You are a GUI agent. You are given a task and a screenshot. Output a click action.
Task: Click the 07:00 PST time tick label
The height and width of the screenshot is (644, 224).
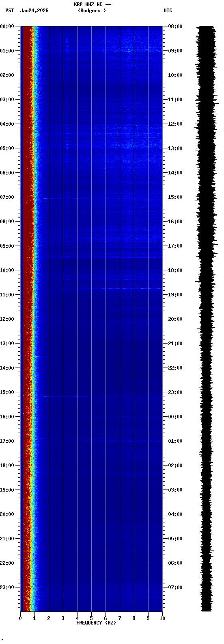(x=7, y=197)
